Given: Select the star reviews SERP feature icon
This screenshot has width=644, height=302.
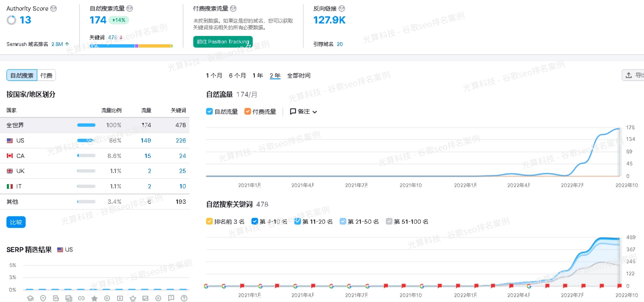Looking at the screenshot, I should coord(94,298).
